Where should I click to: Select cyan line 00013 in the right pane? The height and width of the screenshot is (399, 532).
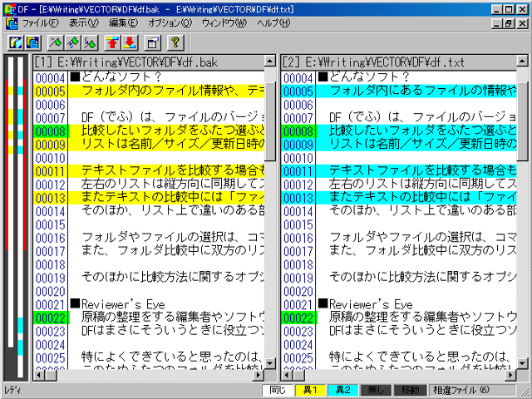(399, 198)
